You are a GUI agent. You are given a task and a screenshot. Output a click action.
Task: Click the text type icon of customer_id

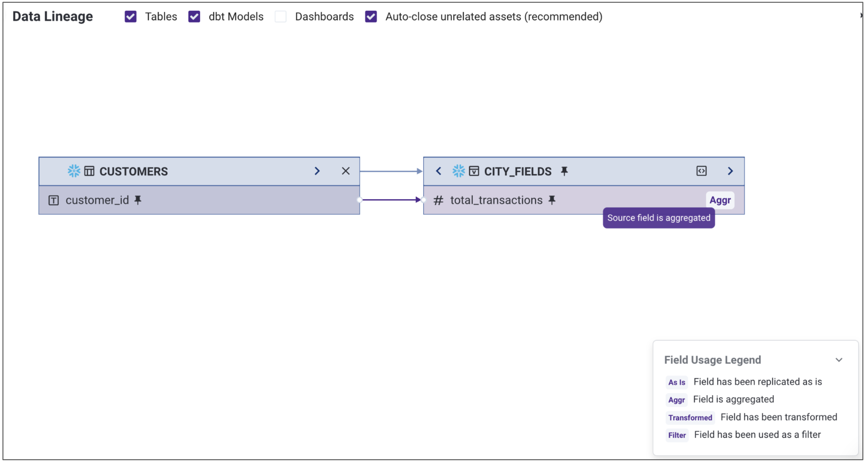54,200
